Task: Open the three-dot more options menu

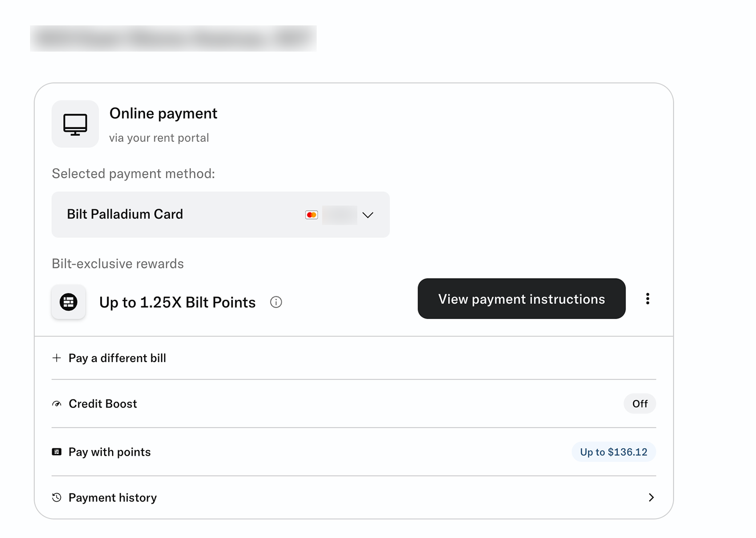Action: point(647,299)
